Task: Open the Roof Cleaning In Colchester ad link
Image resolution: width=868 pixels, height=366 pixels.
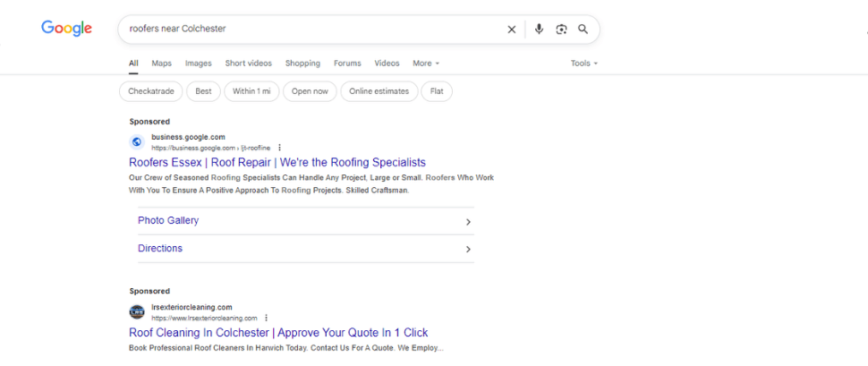Action: (278, 333)
